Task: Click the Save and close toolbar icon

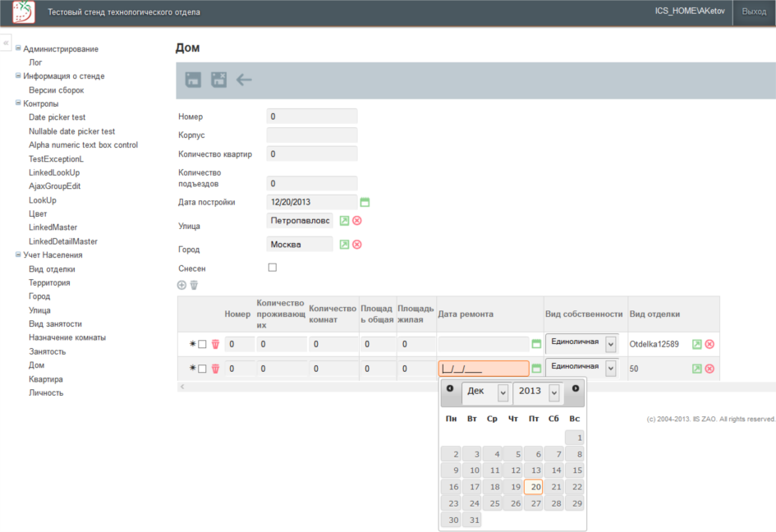Action: [x=218, y=80]
